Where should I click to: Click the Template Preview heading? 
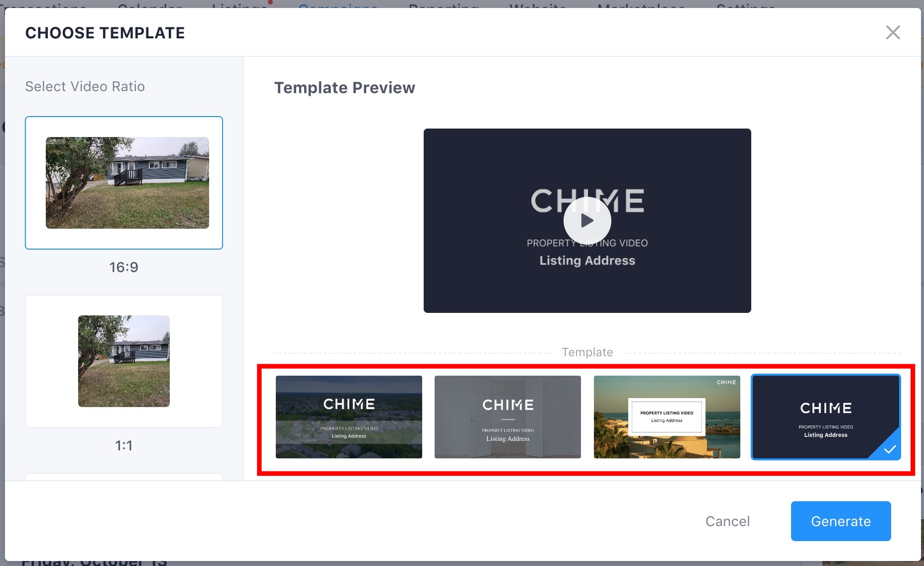[x=345, y=88]
